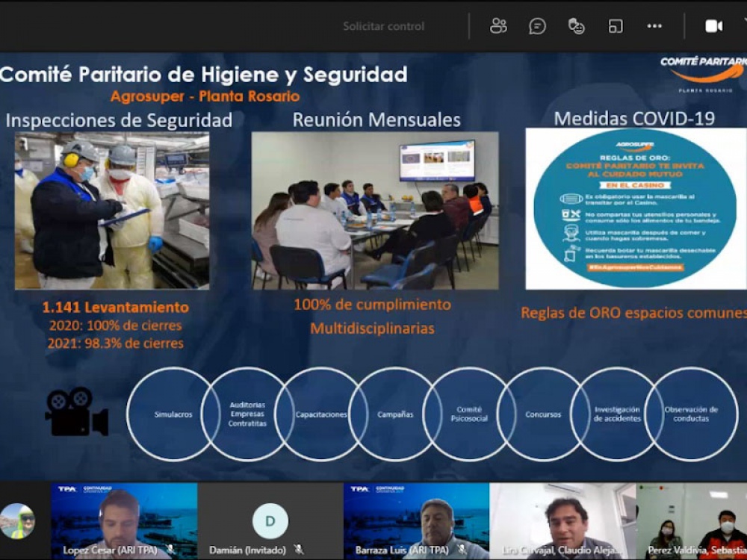Click the 'Agrosuper - Planta Rosario' subtitle
The height and width of the screenshot is (560, 747).
coord(205,96)
